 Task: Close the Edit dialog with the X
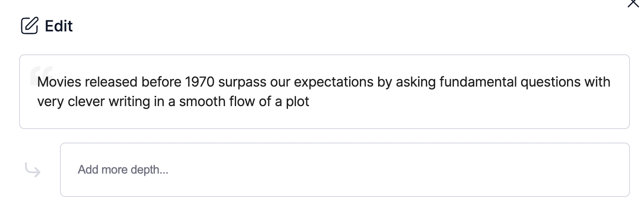tap(633, 3)
